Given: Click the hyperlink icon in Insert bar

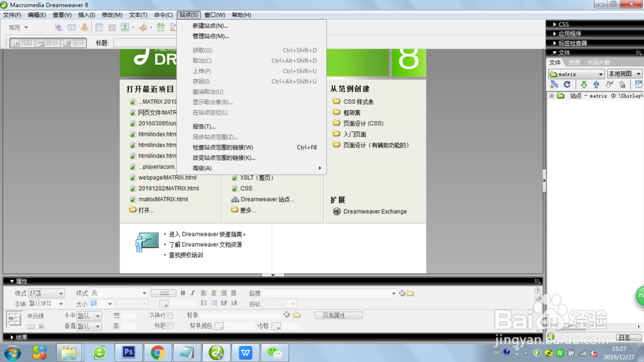Looking at the screenshot, I should pos(59,28).
